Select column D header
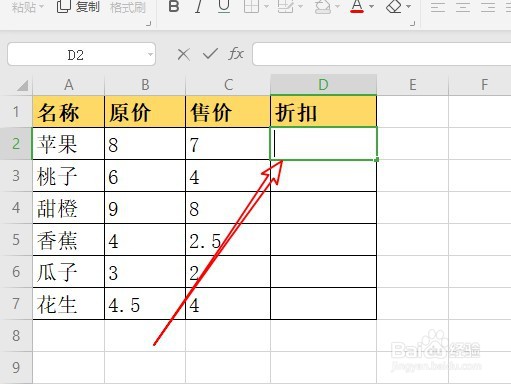This screenshot has width=511, height=384. click(x=323, y=85)
